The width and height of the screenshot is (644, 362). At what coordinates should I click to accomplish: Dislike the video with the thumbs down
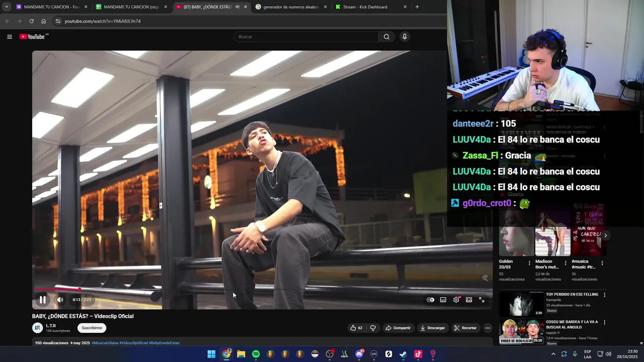pos(373,328)
